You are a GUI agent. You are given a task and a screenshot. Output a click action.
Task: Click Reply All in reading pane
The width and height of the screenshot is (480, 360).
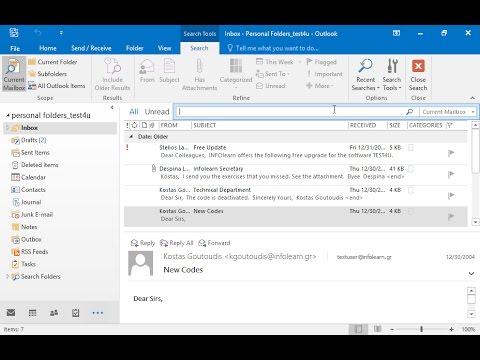(x=177, y=243)
